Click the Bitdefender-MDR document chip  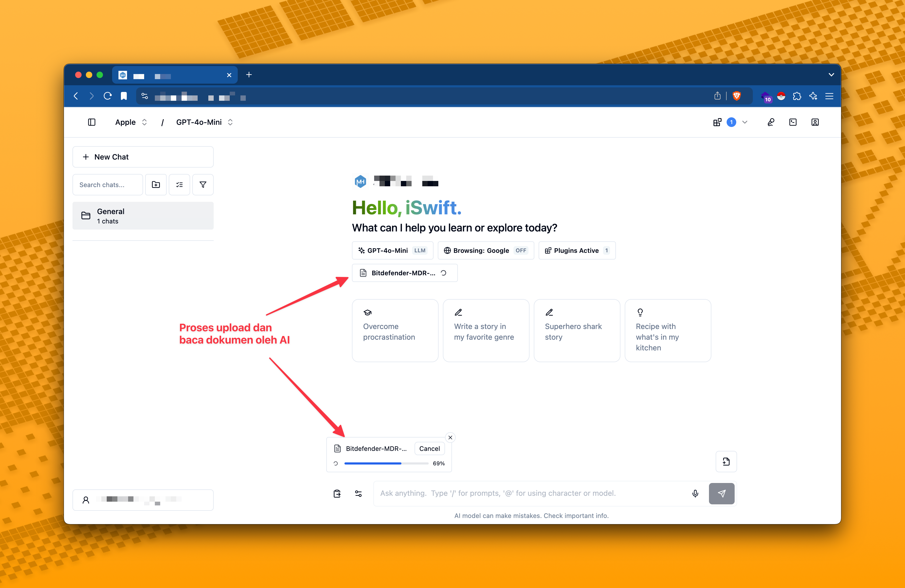pyautogui.click(x=405, y=273)
